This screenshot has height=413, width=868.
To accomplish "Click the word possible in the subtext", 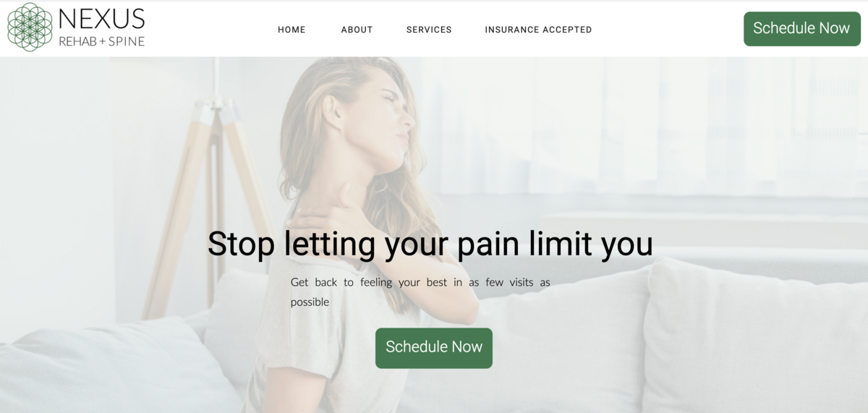I will tap(310, 302).
